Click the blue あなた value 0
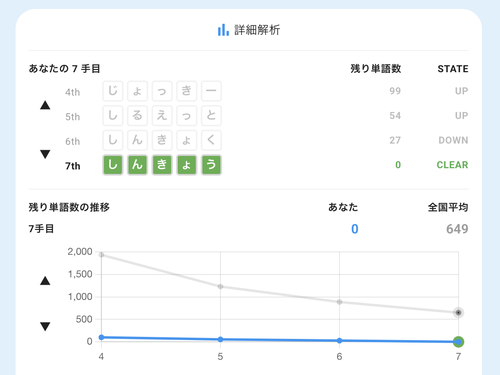The width and height of the screenshot is (500, 375). pos(355,229)
